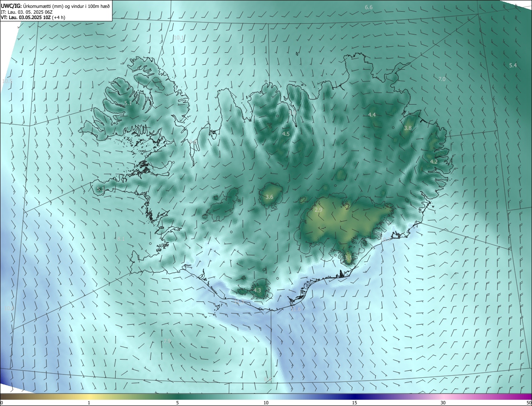Select the 5.1 value on Snæfellsnes peninsula tip
Viewport: 532px width, 406px height.
pos(100,189)
